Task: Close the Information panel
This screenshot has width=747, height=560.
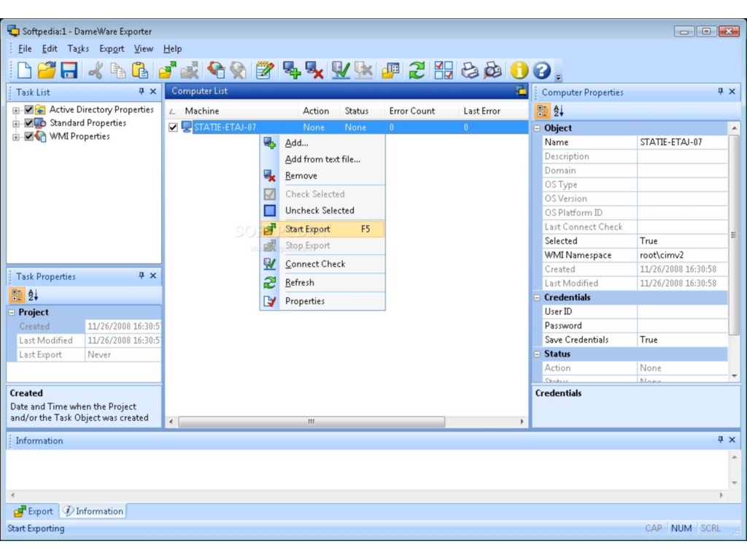Action: (x=732, y=440)
